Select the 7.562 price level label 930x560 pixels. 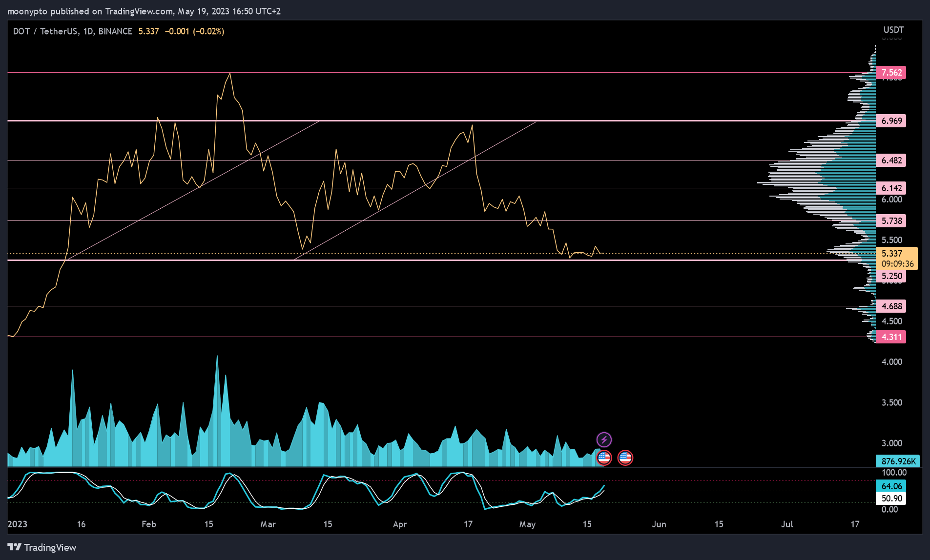click(891, 73)
